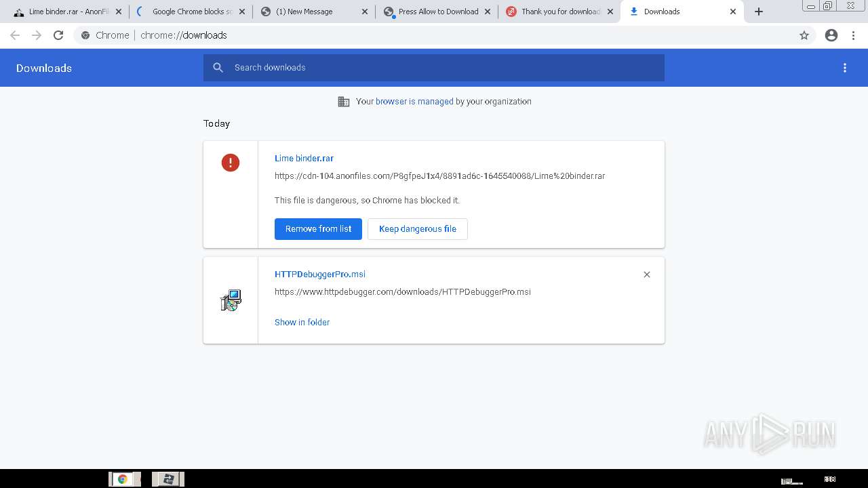
Task: Click the 'This file is dangerous' message
Action: coord(367,201)
